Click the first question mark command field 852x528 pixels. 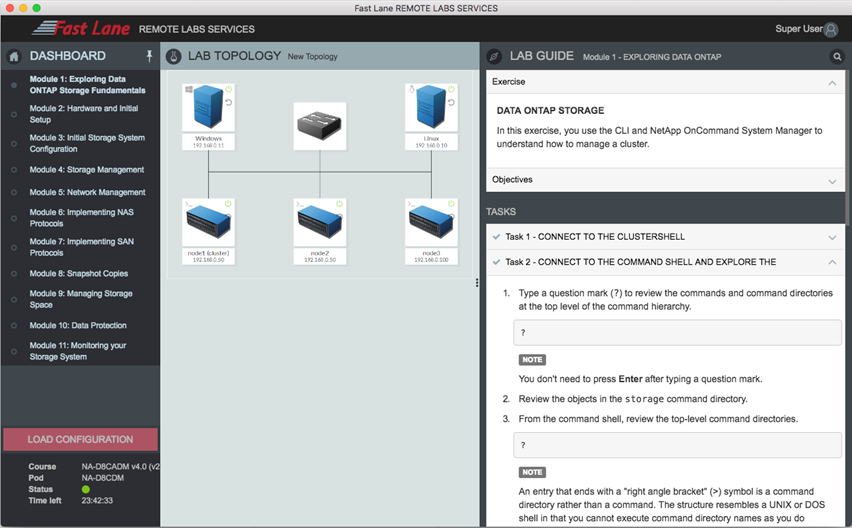(676, 333)
